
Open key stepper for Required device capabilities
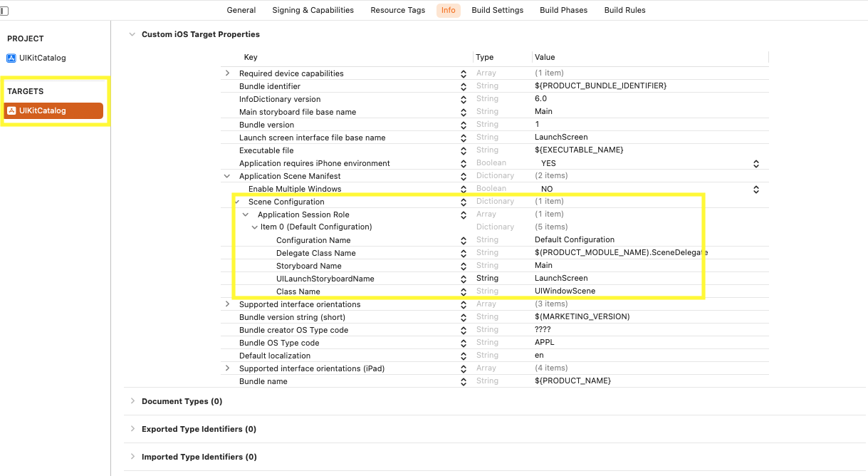point(464,73)
